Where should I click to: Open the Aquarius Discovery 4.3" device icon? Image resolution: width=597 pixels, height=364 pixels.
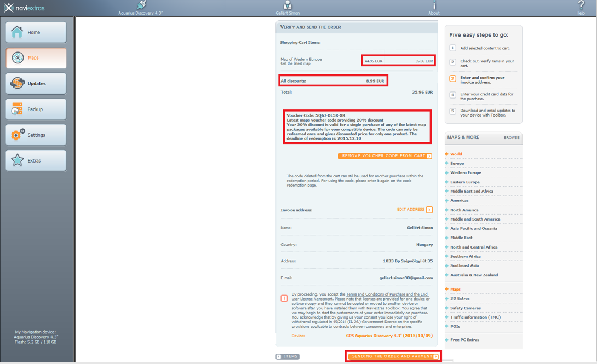pyautogui.click(x=141, y=5)
